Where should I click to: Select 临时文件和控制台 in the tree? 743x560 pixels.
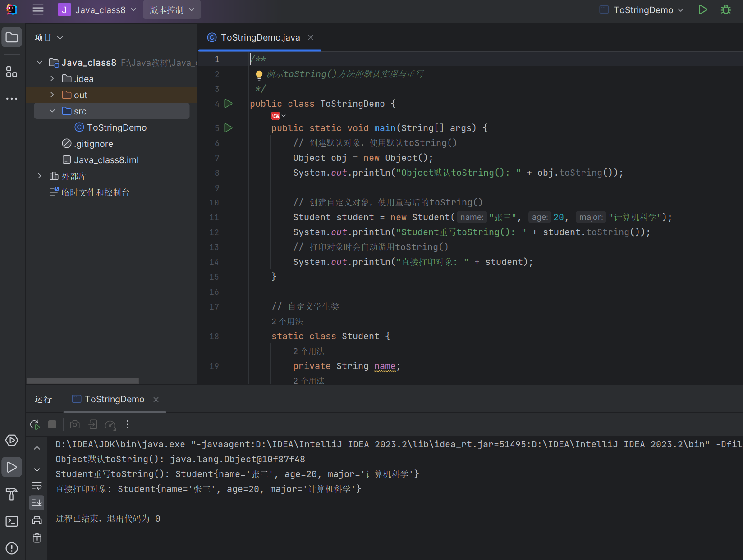[89, 192]
